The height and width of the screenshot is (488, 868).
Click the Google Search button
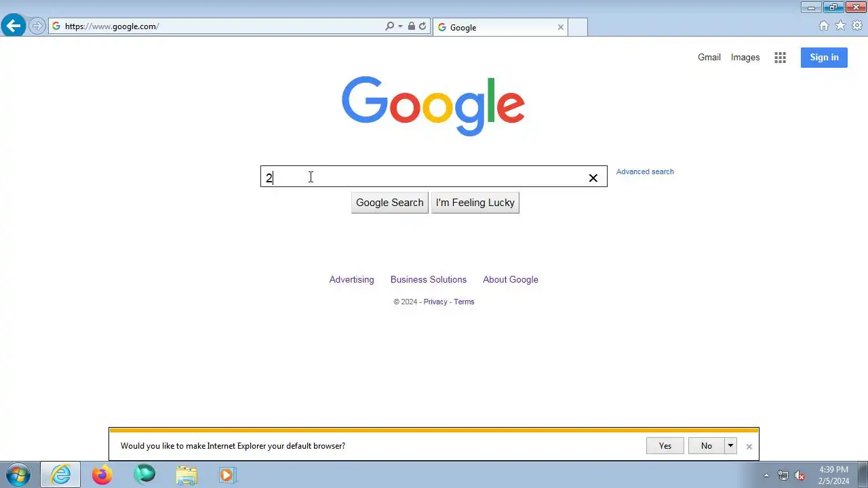(390, 203)
